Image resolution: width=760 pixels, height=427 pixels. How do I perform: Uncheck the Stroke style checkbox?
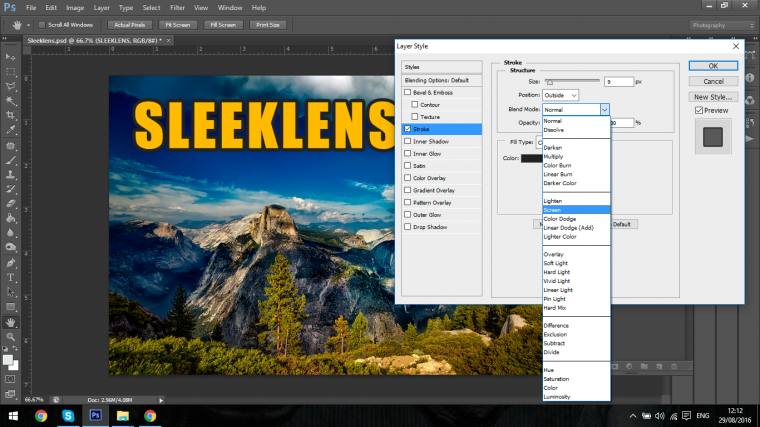coord(408,129)
